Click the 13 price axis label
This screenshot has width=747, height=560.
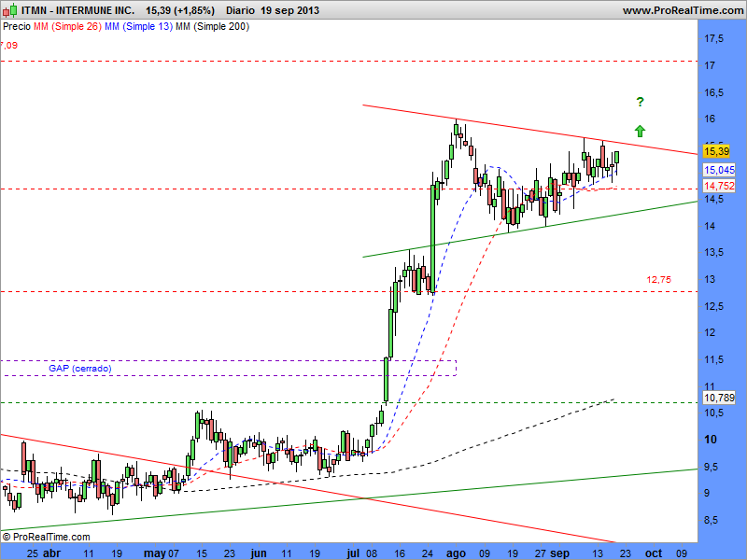point(710,279)
